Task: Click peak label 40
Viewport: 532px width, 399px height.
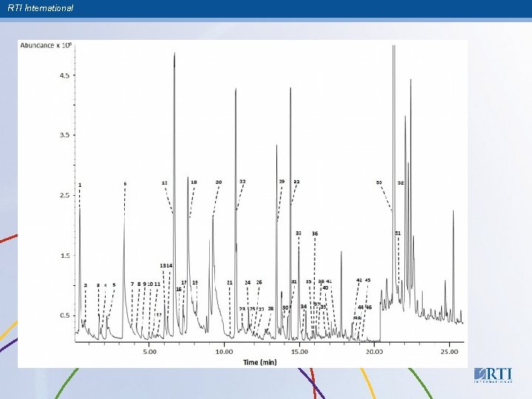Action: tap(325, 287)
